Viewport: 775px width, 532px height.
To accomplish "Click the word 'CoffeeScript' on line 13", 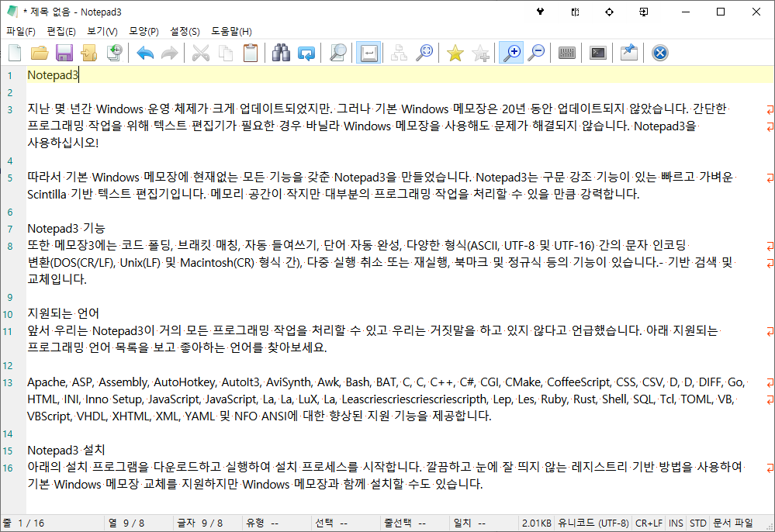I will (579, 382).
